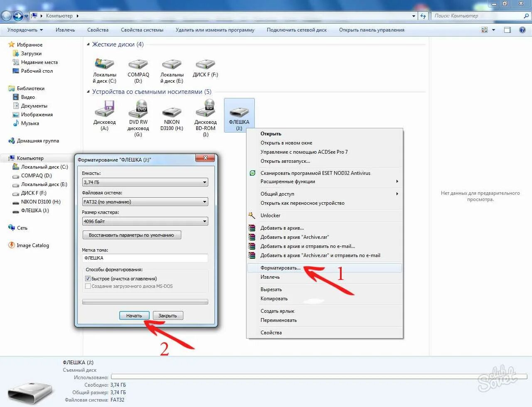This screenshot has width=532, height=407.
Task: Open the Help question mark icon
Action: pos(522,30)
